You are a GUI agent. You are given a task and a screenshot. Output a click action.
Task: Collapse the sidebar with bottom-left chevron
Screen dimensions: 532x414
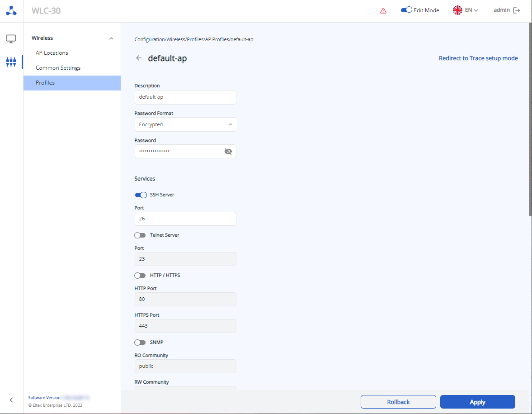tap(11, 400)
